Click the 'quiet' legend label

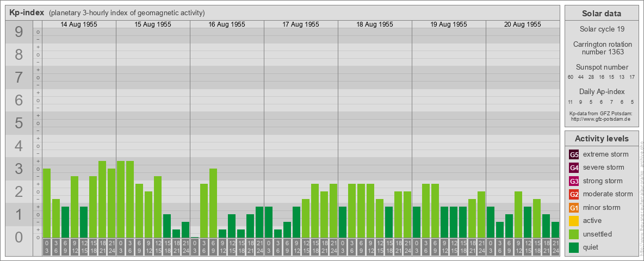[591, 247]
